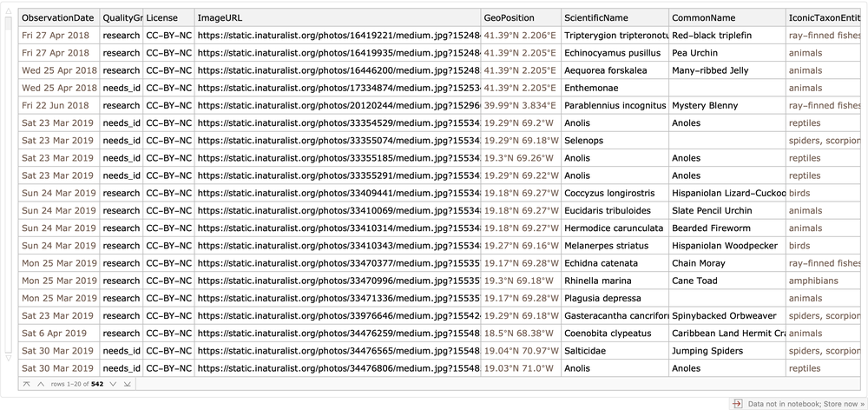
Task: Click the 'rows 1–20 of 542' label
Action: pos(76,383)
